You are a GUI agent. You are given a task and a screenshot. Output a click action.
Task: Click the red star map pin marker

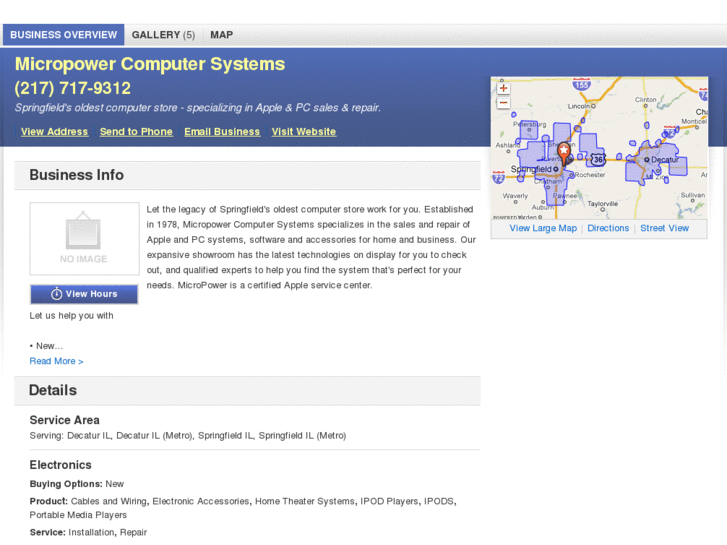(564, 153)
